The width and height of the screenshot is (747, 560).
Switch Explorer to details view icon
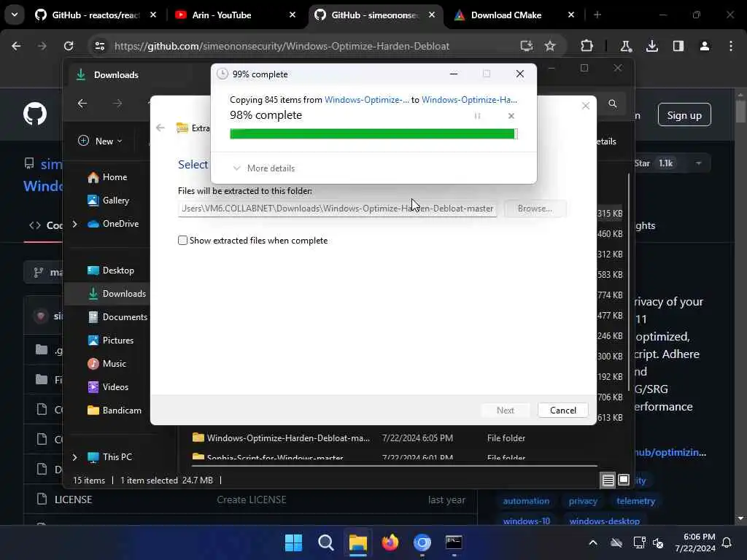(x=608, y=481)
